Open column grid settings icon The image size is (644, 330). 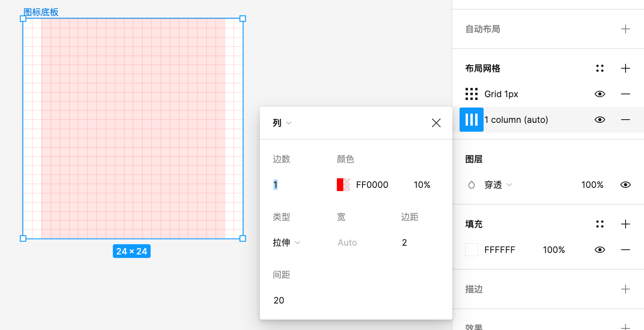point(471,120)
